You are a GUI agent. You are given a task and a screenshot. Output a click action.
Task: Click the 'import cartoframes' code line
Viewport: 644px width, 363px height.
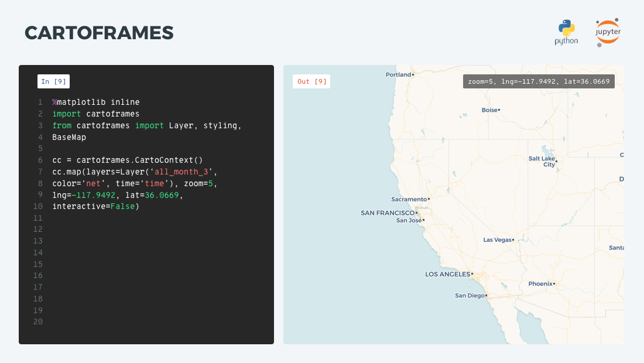(95, 114)
